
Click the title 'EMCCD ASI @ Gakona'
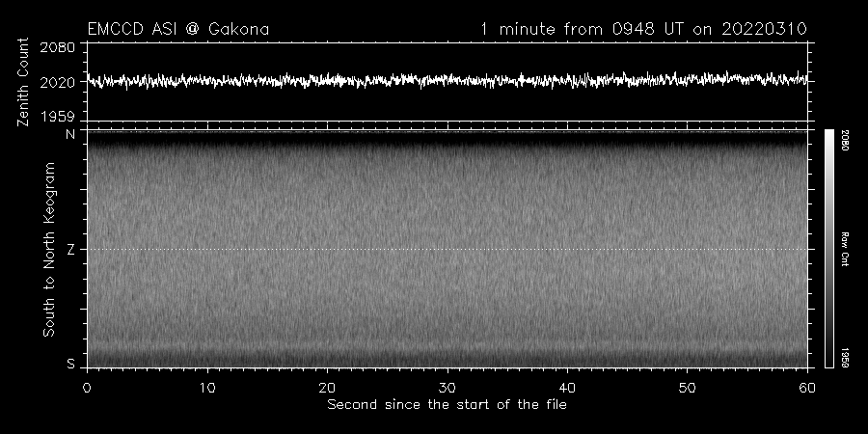click(178, 29)
